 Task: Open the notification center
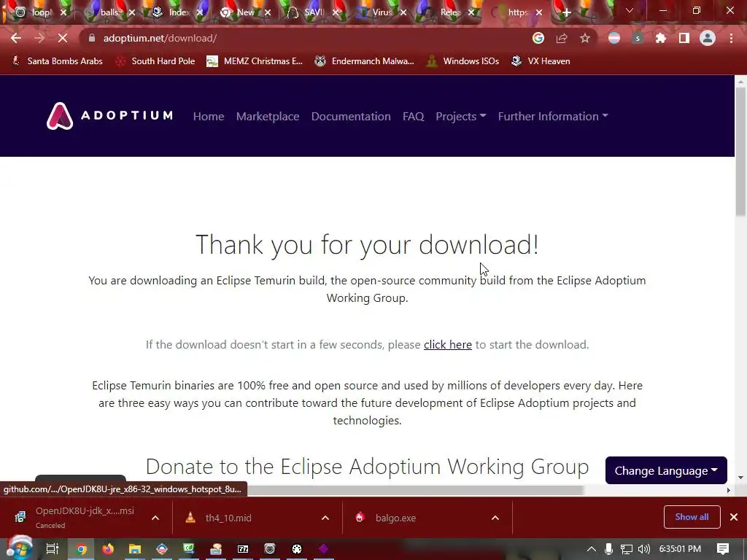[x=723, y=548]
